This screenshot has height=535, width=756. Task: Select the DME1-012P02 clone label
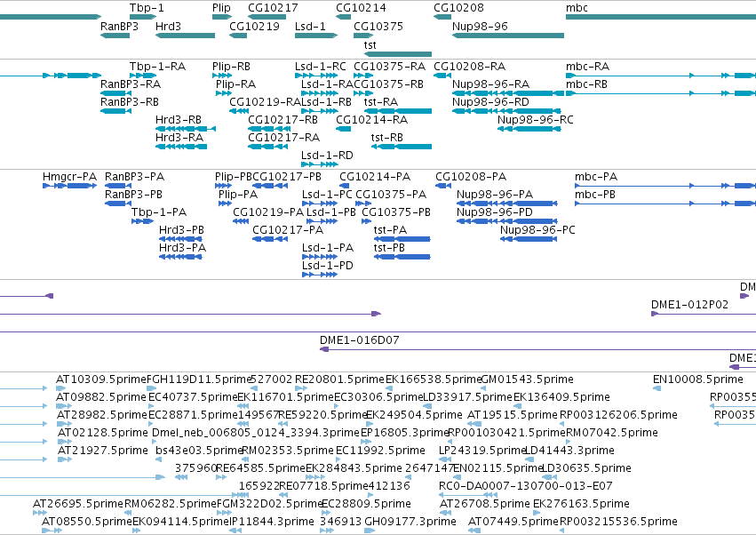(689, 305)
